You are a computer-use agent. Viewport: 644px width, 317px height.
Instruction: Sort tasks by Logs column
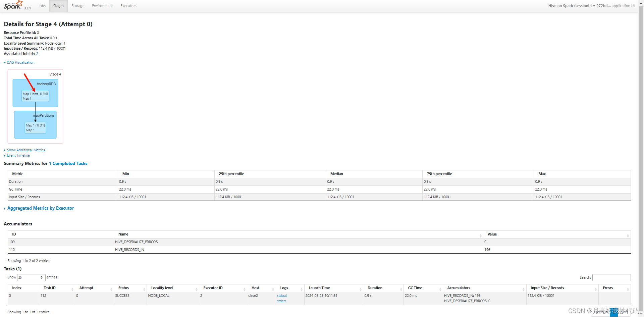[290, 288]
